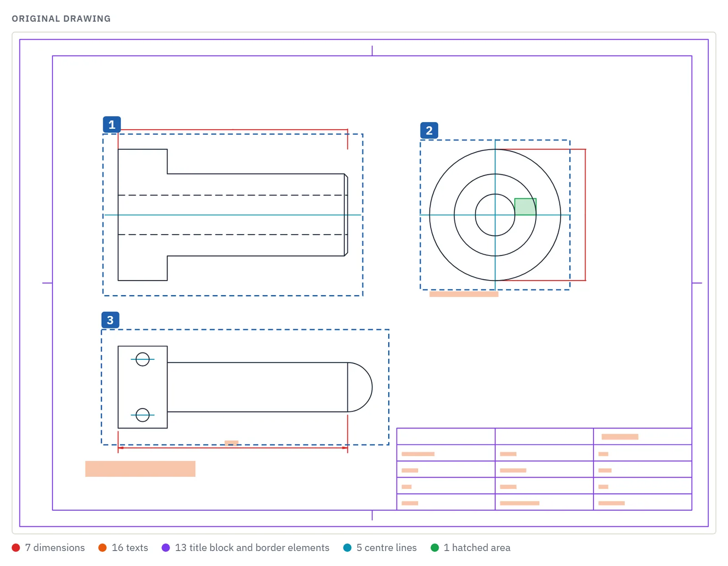Select the orange text in top-right title block cell

point(620,437)
